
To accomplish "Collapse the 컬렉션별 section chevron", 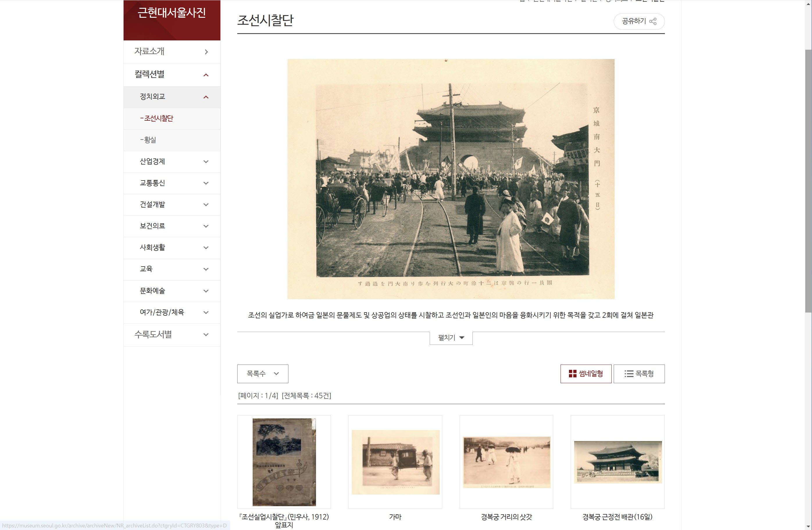I will 206,75.
